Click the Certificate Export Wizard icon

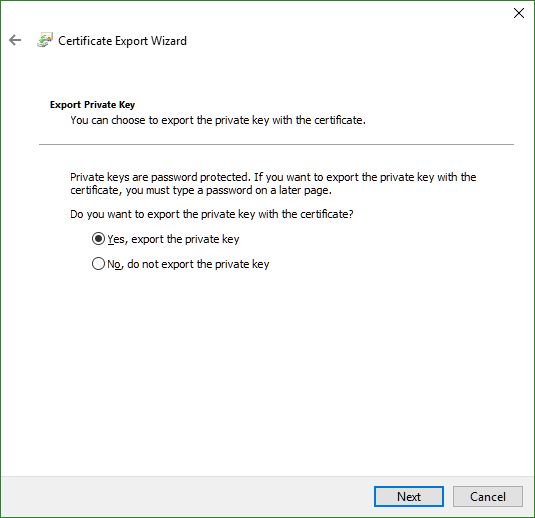click(x=45, y=40)
